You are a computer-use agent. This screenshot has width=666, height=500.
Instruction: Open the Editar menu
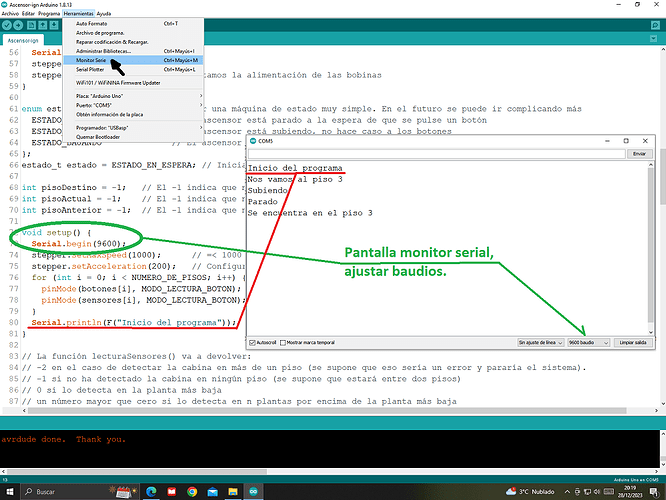pyautogui.click(x=28, y=14)
